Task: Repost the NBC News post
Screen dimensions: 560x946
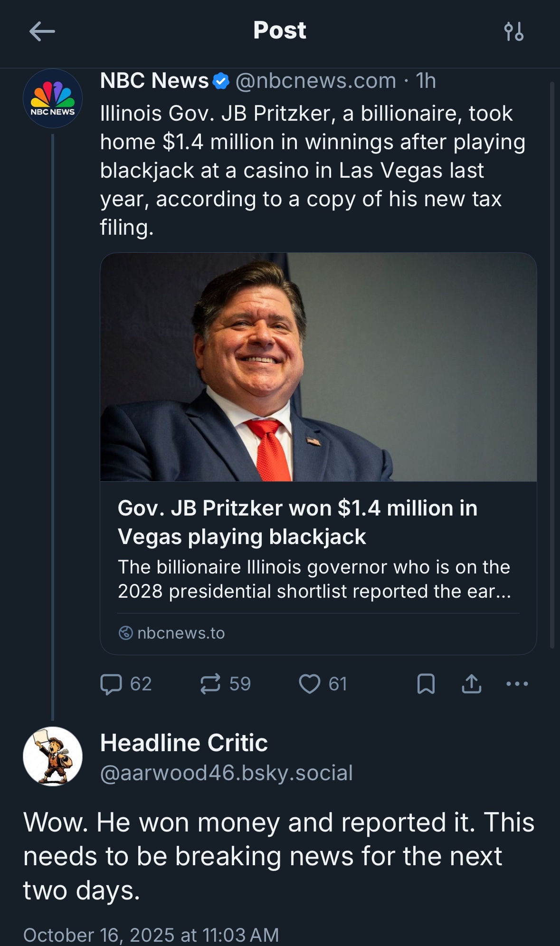Action: pos(210,684)
